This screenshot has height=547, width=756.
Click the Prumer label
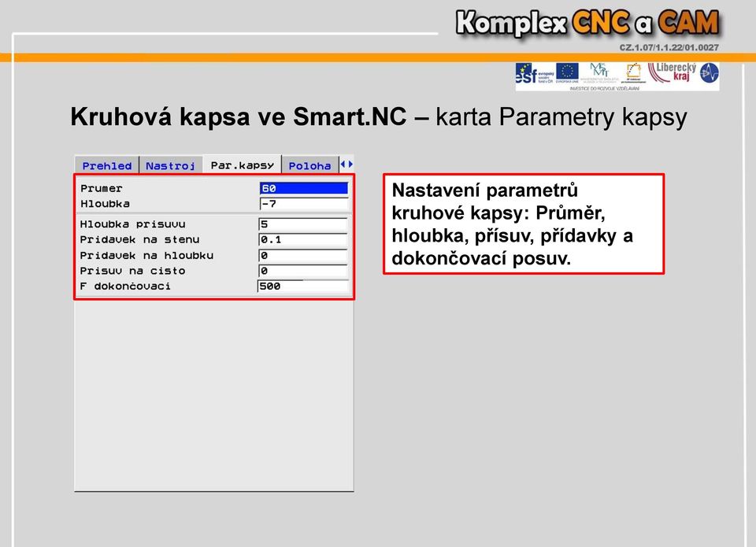coord(102,188)
